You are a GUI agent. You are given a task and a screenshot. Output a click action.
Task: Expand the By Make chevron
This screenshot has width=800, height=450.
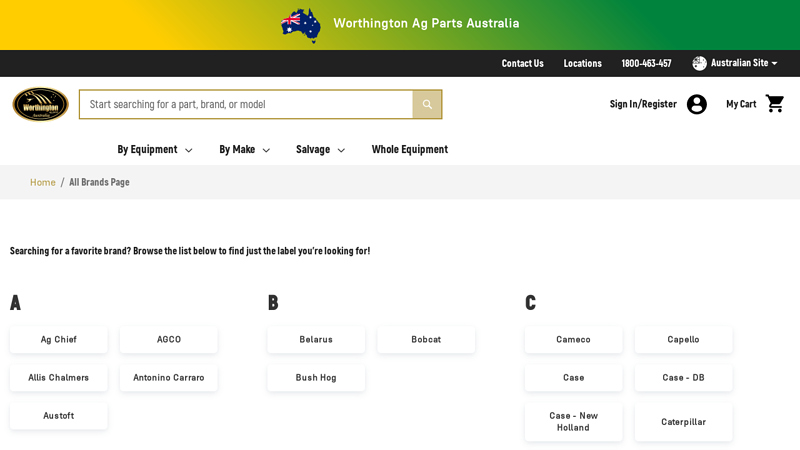pyautogui.click(x=266, y=150)
